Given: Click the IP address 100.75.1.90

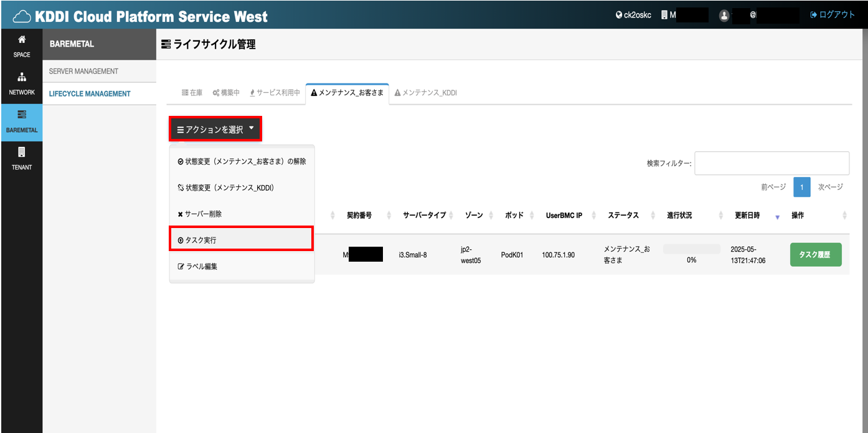Looking at the screenshot, I should tap(559, 255).
